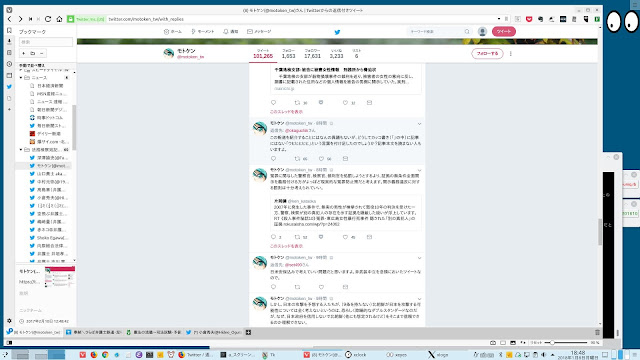
Task: Collapse the second bookmark folder of Twitter accounts
Action: point(21,150)
